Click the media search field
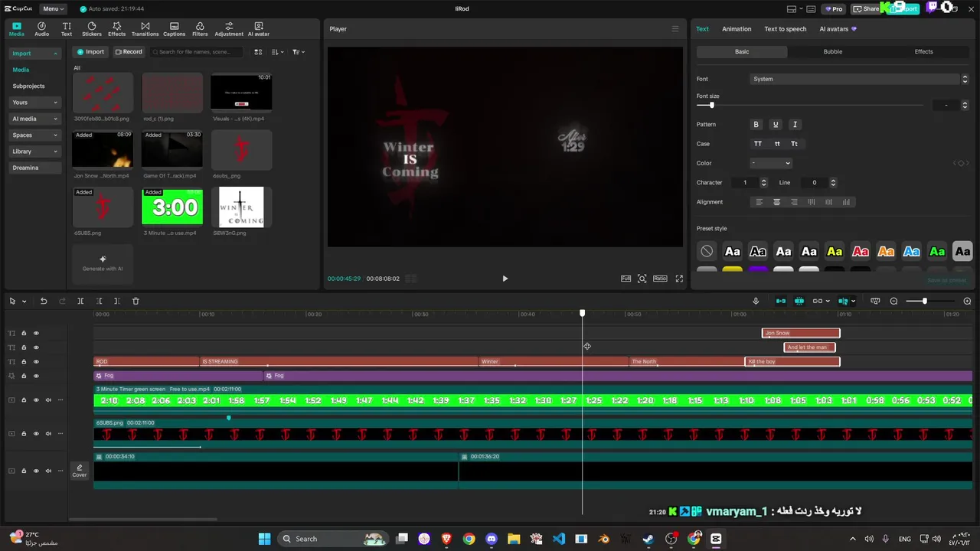980x551 pixels. 196,52
